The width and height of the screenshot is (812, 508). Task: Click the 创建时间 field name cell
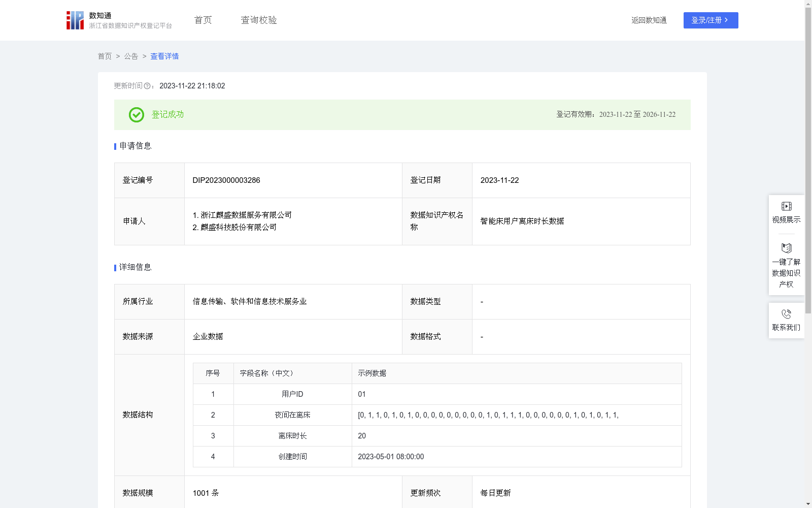tap(293, 457)
